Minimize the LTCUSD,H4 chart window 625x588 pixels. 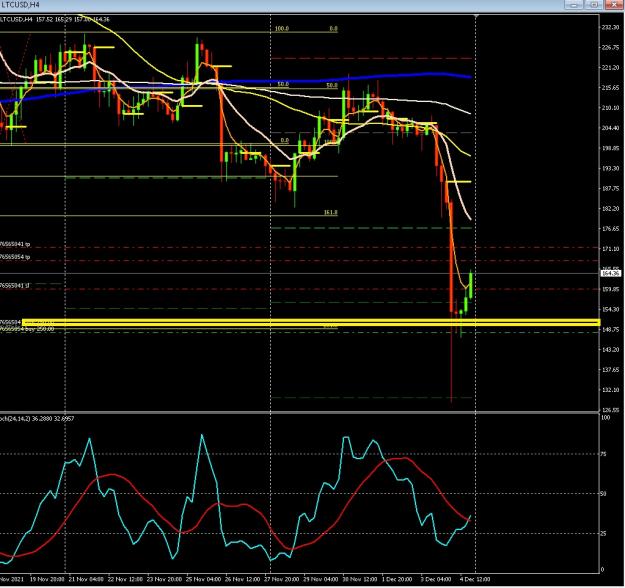tap(574, 4)
